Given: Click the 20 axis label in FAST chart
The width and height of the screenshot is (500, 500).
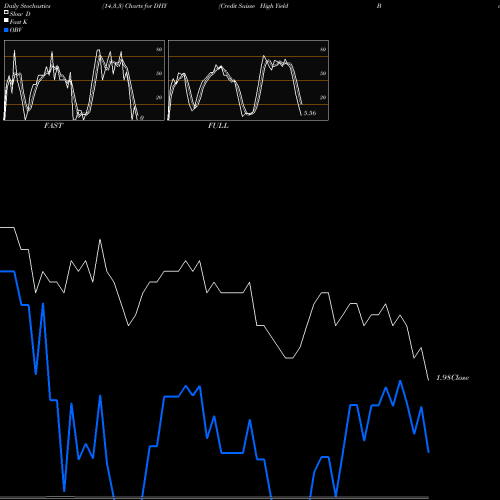Looking at the screenshot, I should pyautogui.click(x=159, y=97).
